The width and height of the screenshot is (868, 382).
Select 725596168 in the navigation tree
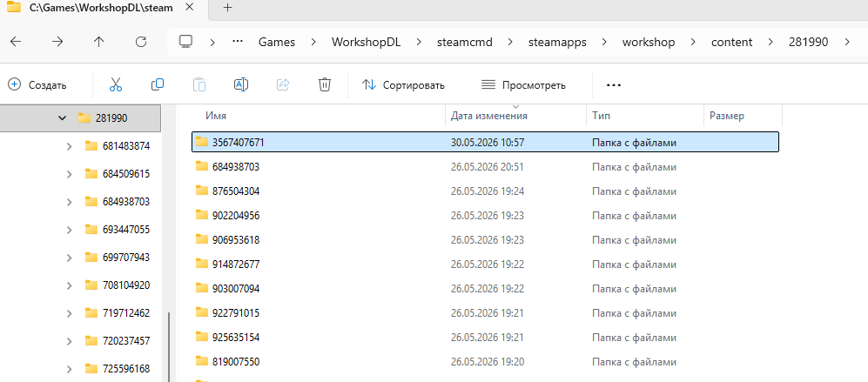[x=126, y=369]
